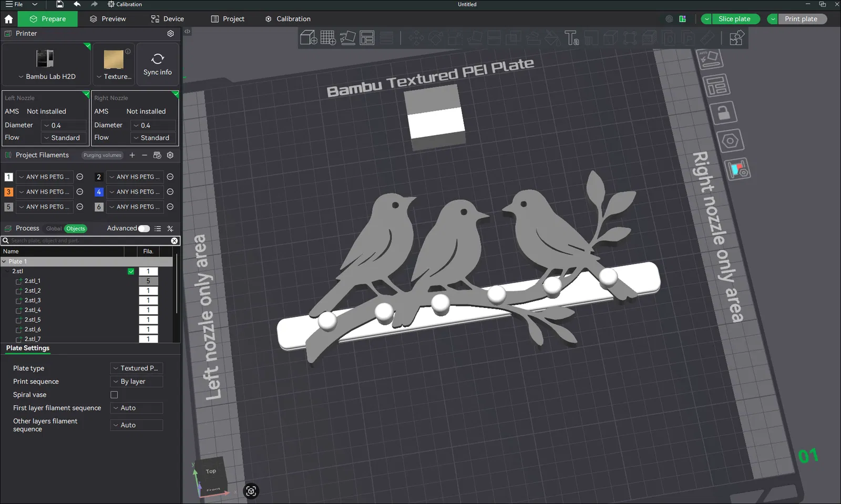Click the Print plate button

801,19
